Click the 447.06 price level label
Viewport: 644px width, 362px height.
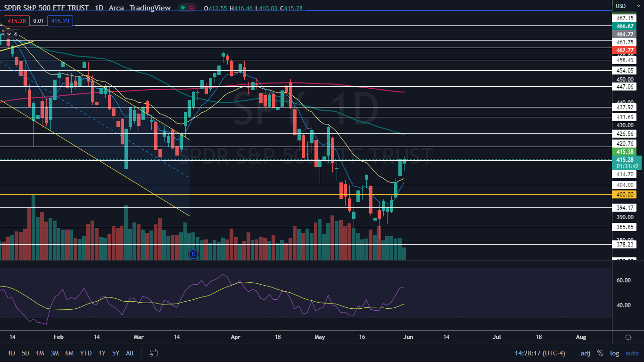click(x=624, y=87)
